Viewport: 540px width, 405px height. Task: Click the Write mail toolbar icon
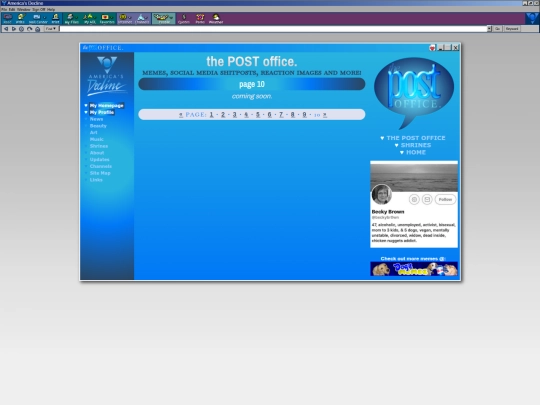pyautogui.click(x=20, y=19)
